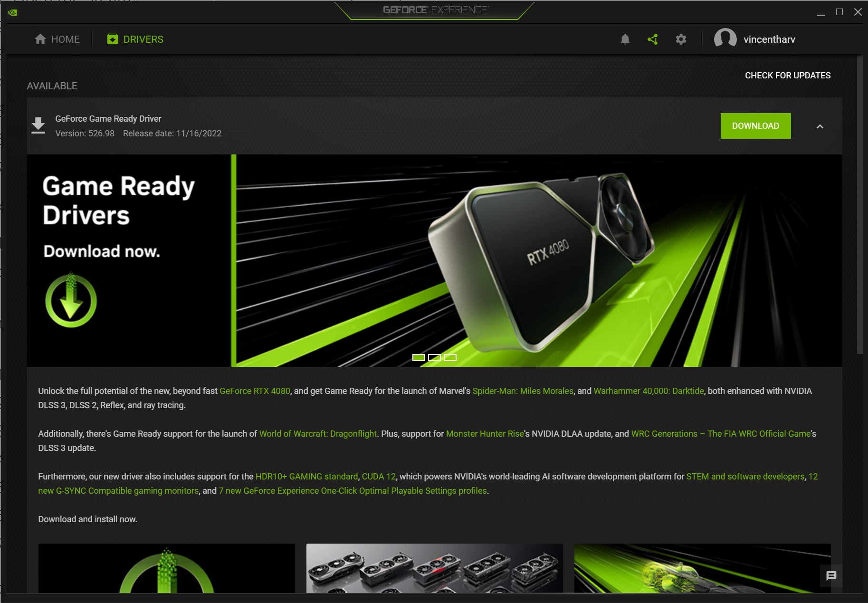Maximize the GeForce Experience window

839,12
